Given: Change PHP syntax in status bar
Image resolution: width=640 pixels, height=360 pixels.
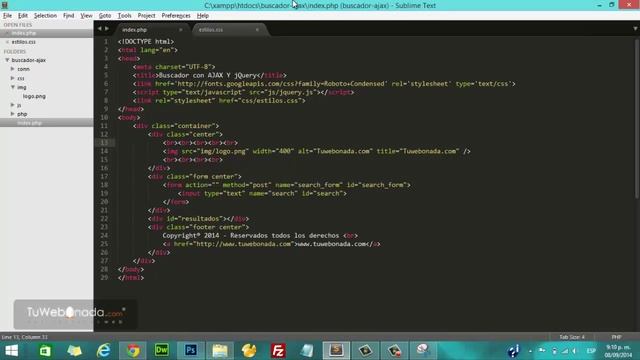Looking at the screenshot, I should click(616, 337).
